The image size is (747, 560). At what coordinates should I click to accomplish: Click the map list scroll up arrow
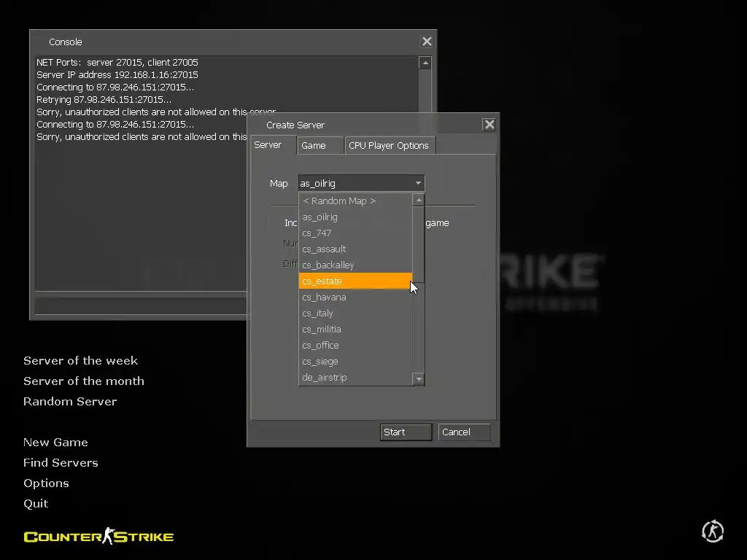pyautogui.click(x=419, y=200)
